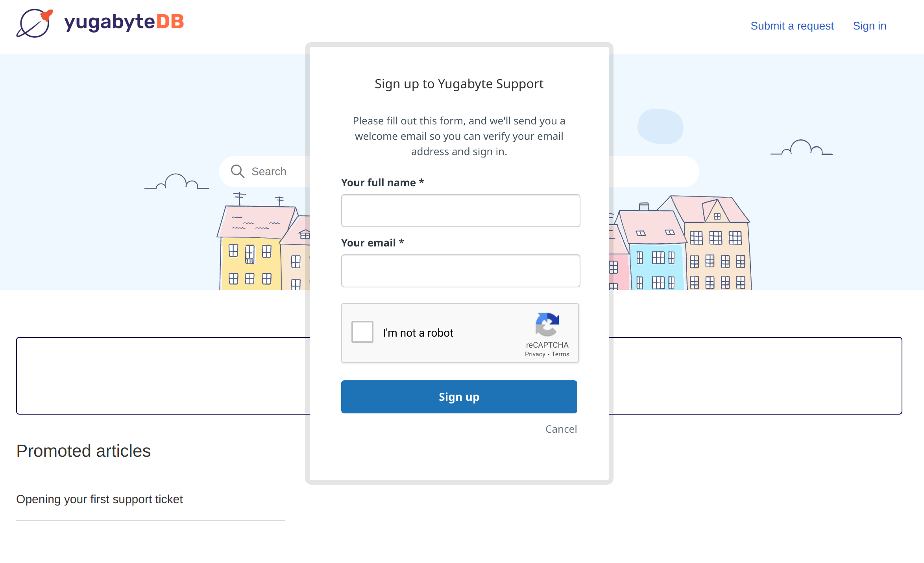Click the yugabyteDB wordmark in header
The image size is (924, 563).
[124, 22]
